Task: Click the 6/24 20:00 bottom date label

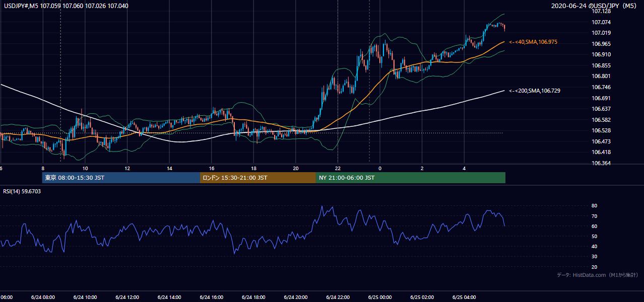Action: [x=296, y=297]
